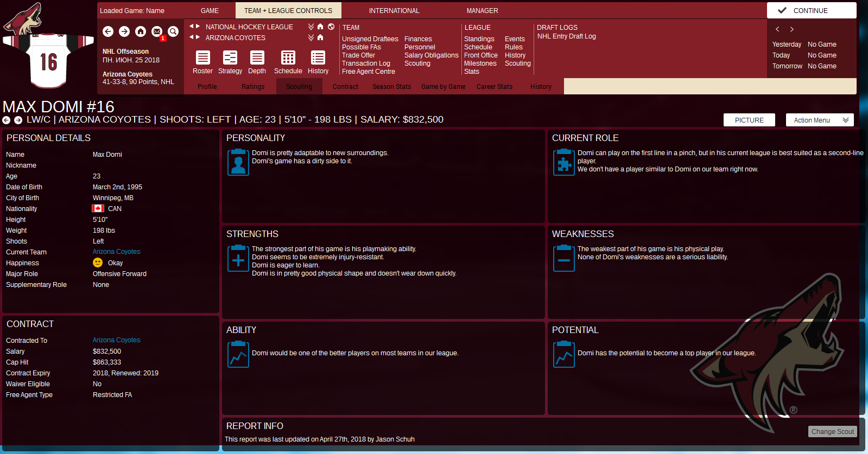Select the next league arrow next to National Hockey League
This screenshot has height=454, width=868.
pyautogui.click(x=198, y=26)
